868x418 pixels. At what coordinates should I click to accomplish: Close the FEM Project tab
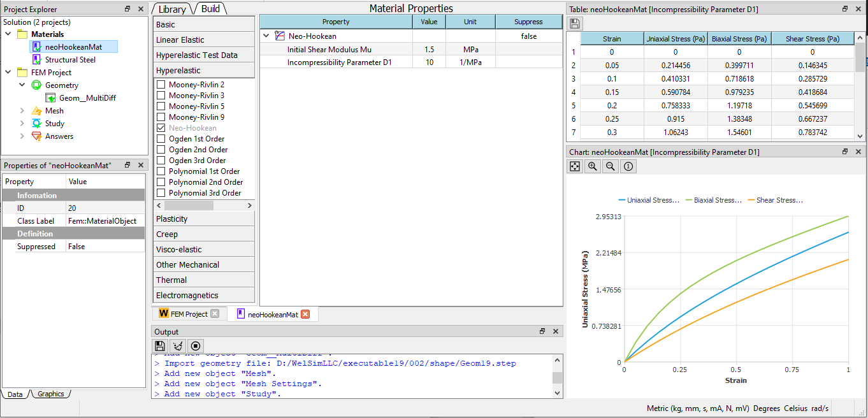coord(215,313)
